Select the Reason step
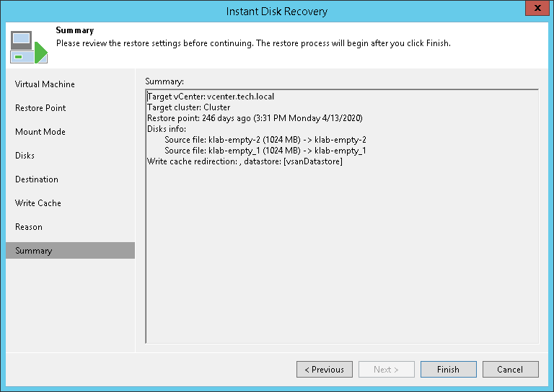The width and height of the screenshot is (554, 392). tap(29, 227)
